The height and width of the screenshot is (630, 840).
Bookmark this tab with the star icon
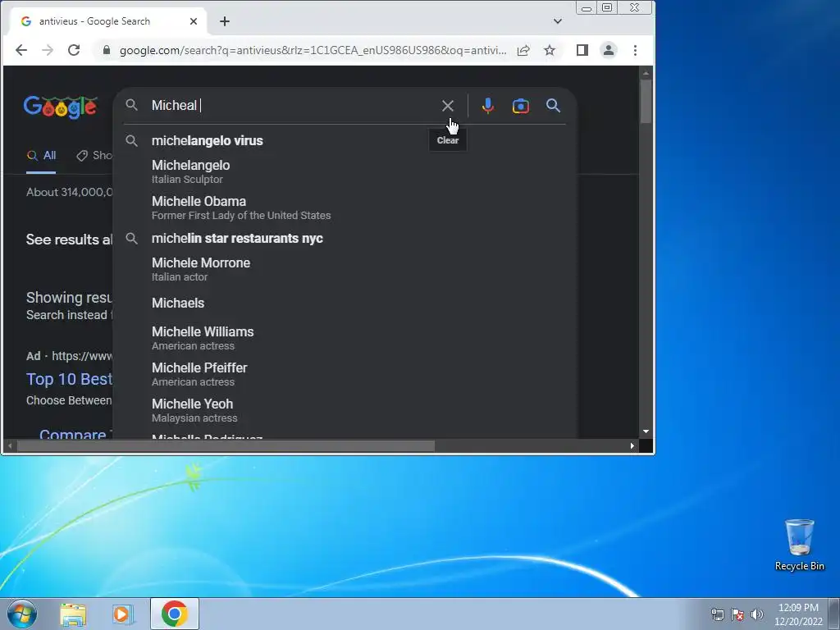(550, 50)
